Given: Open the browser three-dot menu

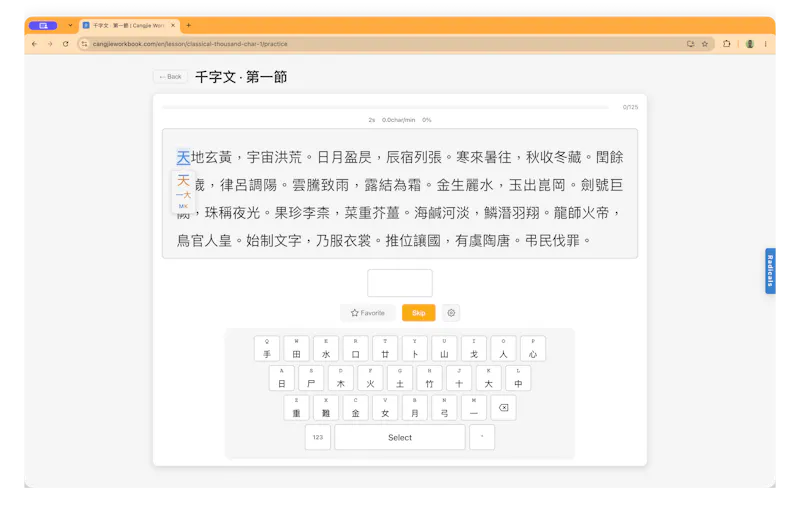Looking at the screenshot, I should (x=765, y=44).
